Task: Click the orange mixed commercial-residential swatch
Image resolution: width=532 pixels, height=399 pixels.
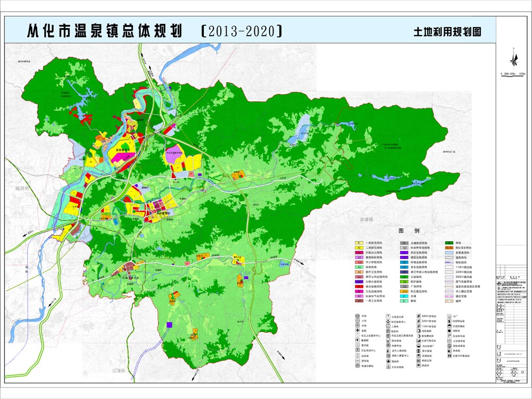Action: pyautogui.click(x=449, y=248)
